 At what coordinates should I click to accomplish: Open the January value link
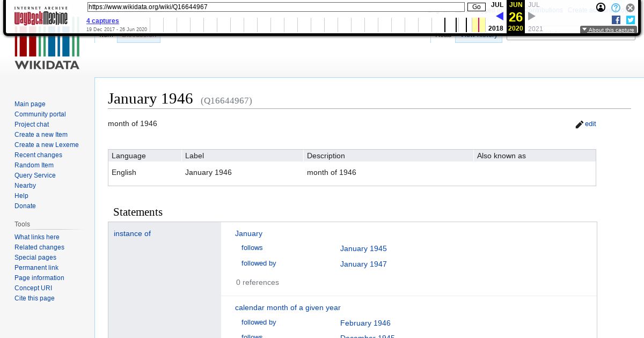(x=248, y=234)
